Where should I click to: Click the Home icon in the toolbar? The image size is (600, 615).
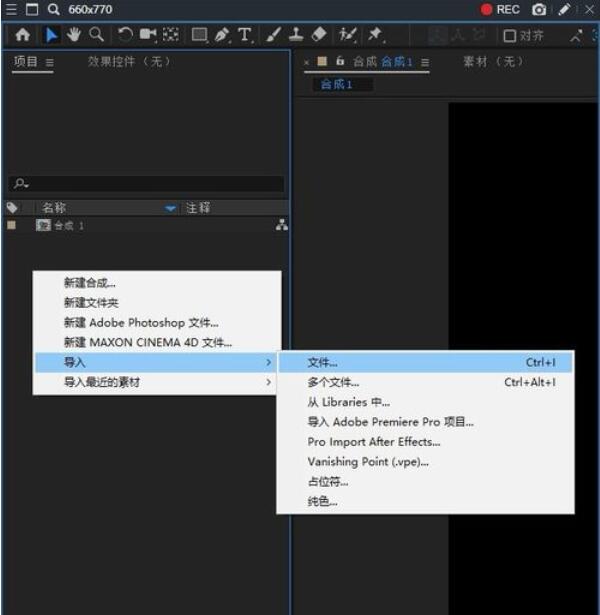(x=22, y=35)
